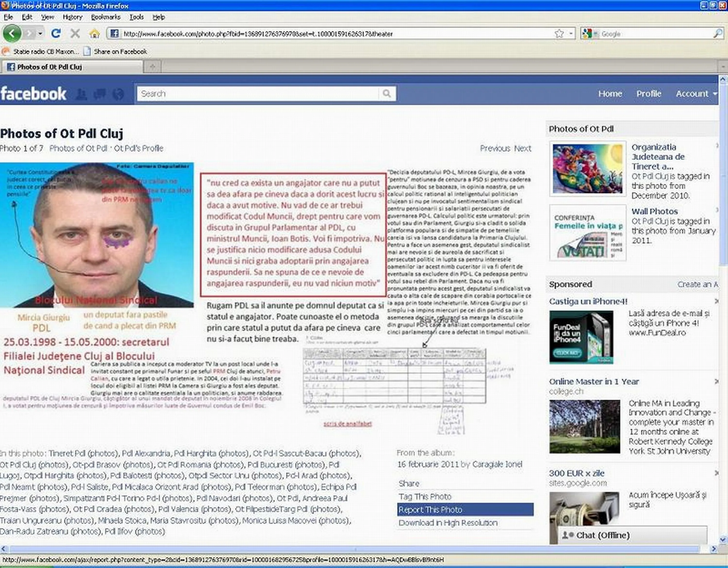This screenshot has height=568, width=728.
Task: Click the horizontal scrollbar at bottom
Action: click(355, 549)
